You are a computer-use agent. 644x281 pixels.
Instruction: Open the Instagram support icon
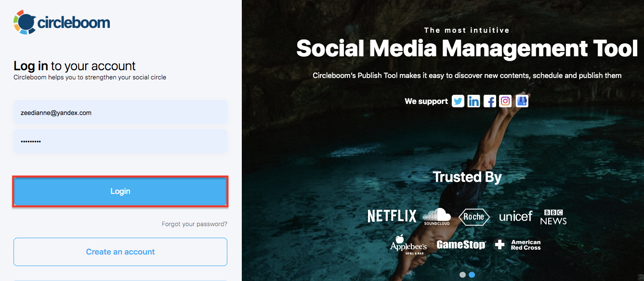(x=505, y=101)
